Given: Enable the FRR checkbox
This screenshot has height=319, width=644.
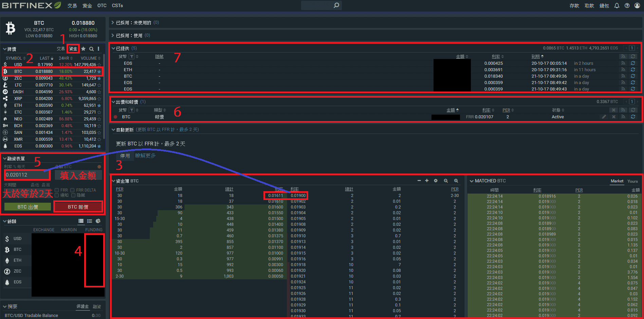Looking at the screenshot, I should (57, 190).
